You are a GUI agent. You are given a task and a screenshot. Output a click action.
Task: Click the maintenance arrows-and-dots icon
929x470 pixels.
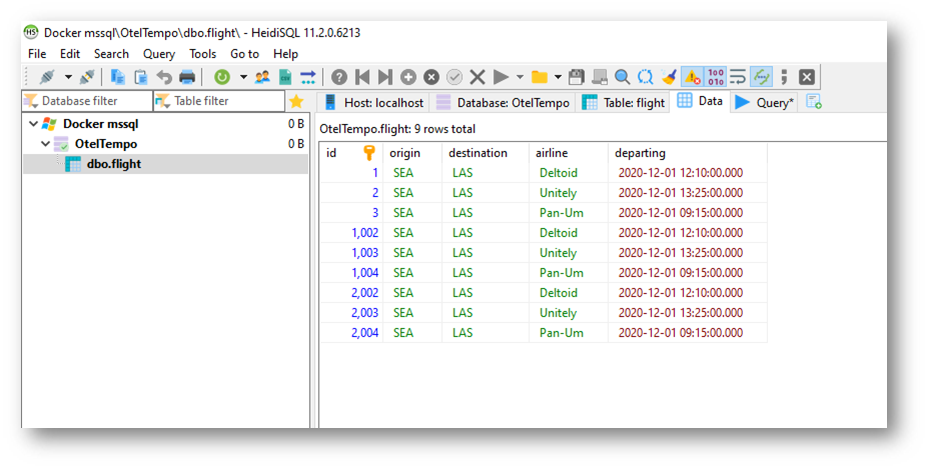(x=308, y=77)
